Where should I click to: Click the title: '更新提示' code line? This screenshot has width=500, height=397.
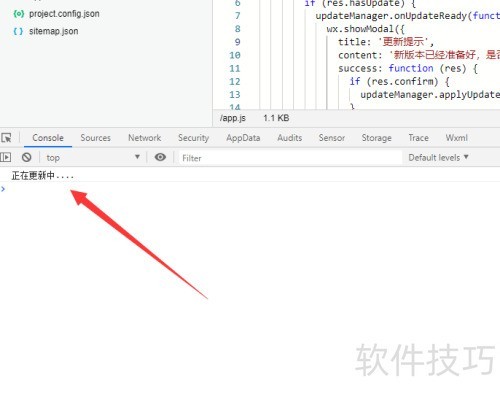pos(386,42)
